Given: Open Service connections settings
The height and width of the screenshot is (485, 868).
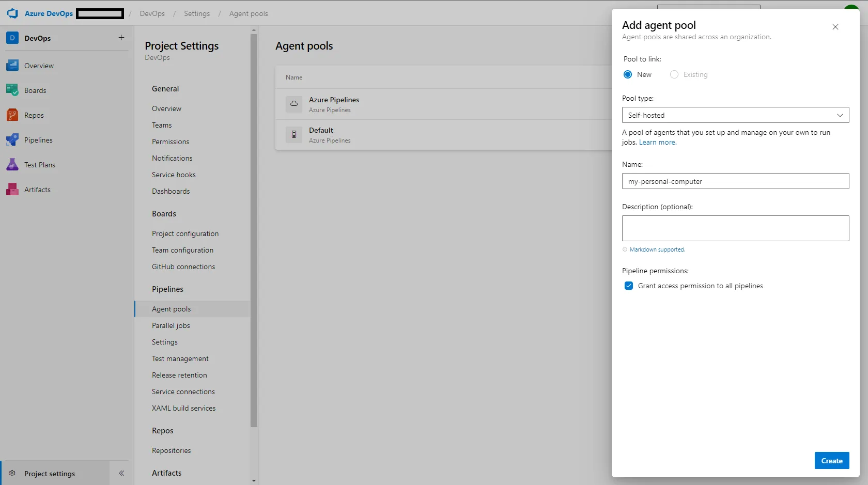Looking at the screenshot, I should 183,392.
